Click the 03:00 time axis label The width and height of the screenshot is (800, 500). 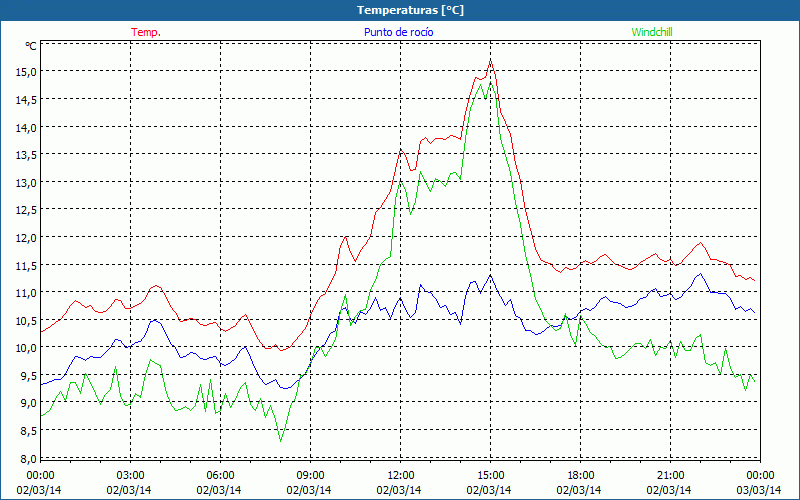pyautogui.click(x=131, y=476)
